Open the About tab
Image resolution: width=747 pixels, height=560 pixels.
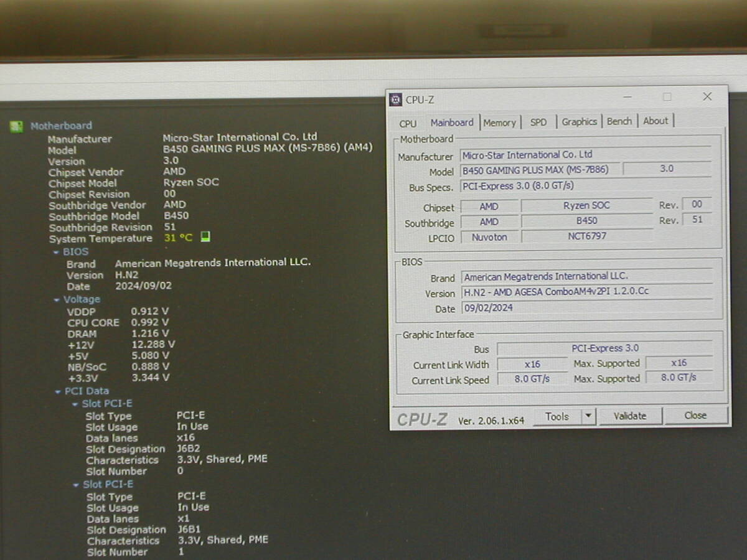coord(655,121)
